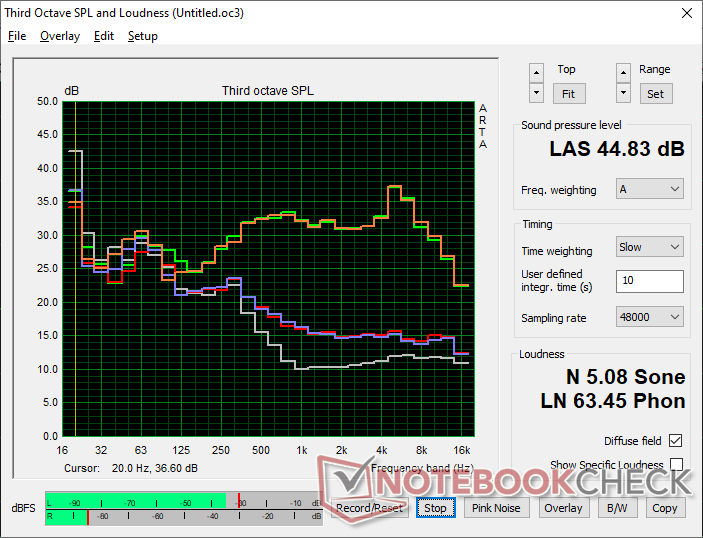
Task: Click the Range up arrow
Action: tap(623, 72)
